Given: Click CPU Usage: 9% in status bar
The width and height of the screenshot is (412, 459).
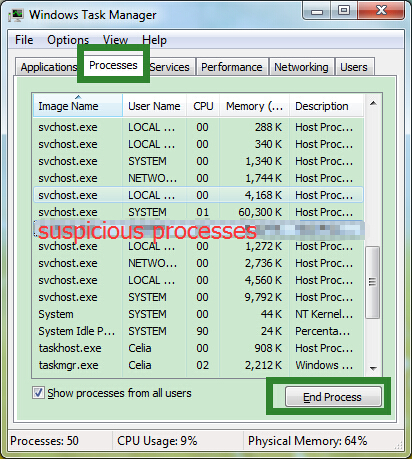Looking at the screenshot, I should coord(157,441).
